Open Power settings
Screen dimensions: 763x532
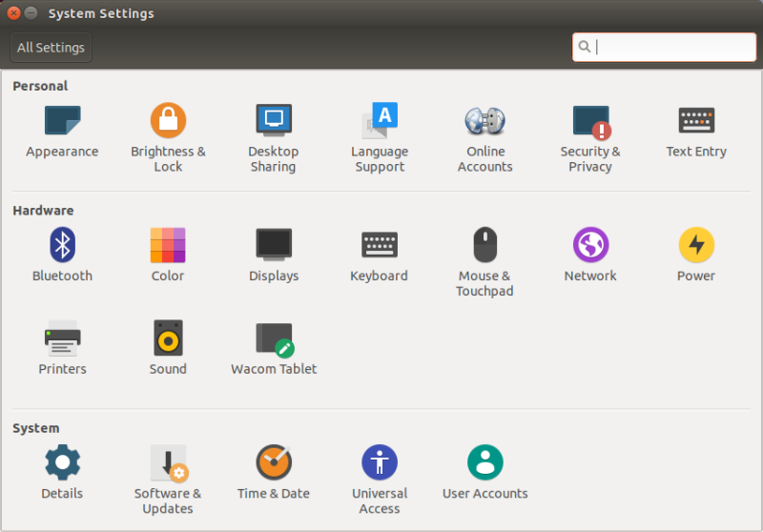(696, 246)
